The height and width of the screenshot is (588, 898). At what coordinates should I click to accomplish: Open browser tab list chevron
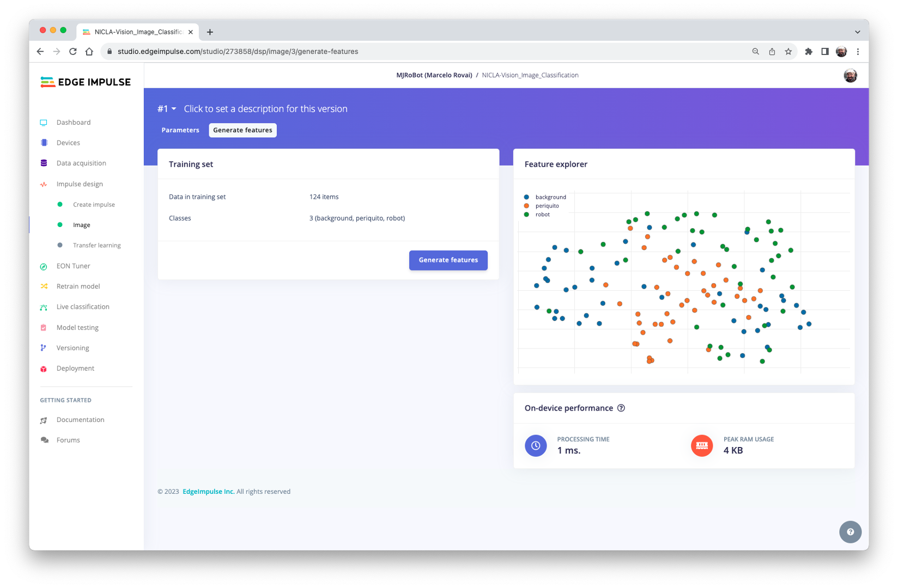coord(857,32)
